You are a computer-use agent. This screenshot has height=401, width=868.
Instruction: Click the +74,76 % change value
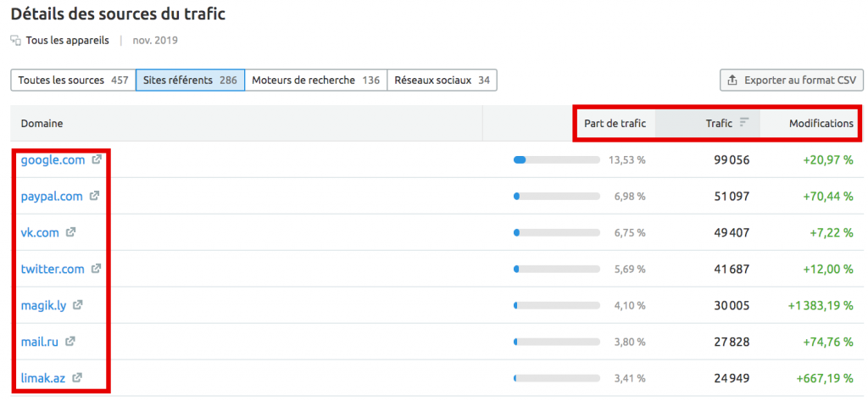[828, 342]
